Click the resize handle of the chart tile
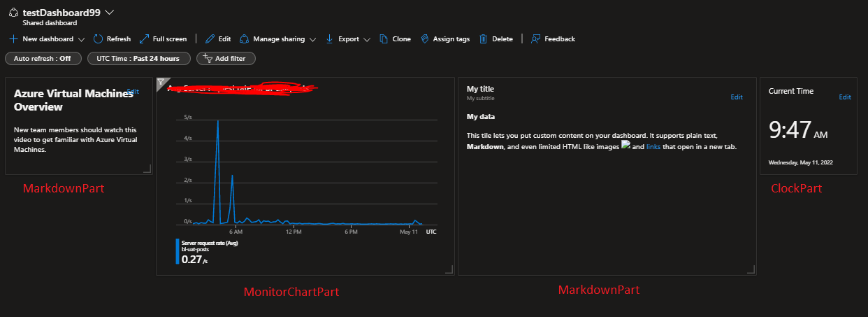868x317 pixels. (449, 269)
